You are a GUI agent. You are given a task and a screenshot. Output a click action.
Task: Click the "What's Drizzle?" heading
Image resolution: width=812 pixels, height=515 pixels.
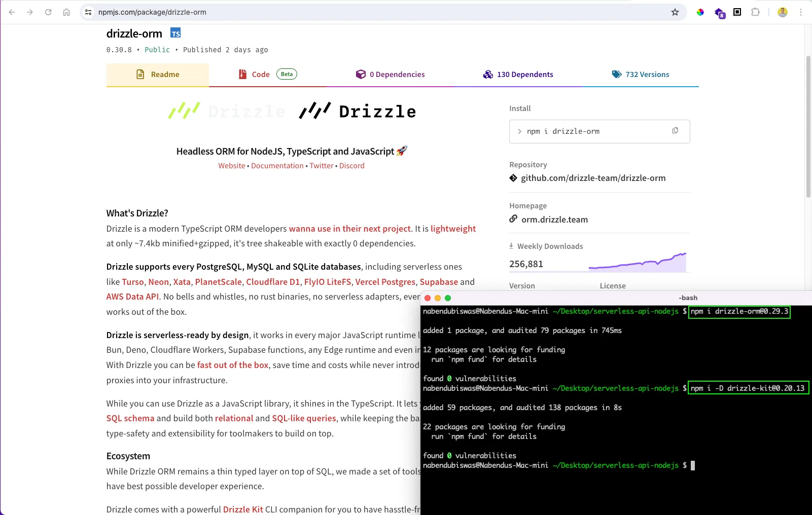point(137,213)
